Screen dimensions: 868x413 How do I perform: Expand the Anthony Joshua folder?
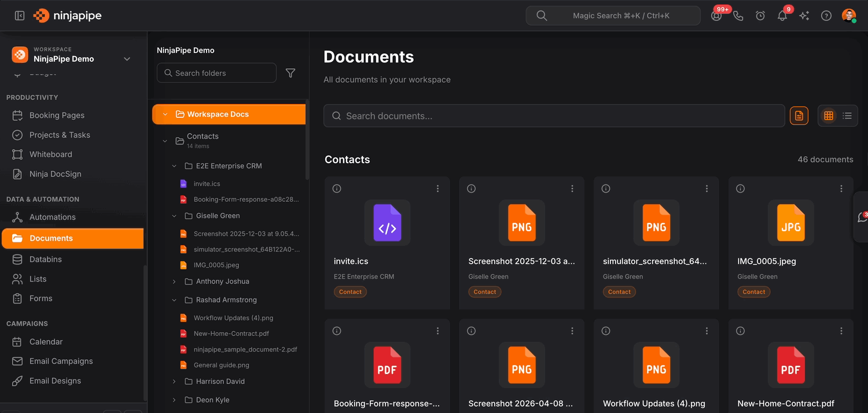click(x=174, y=282)
